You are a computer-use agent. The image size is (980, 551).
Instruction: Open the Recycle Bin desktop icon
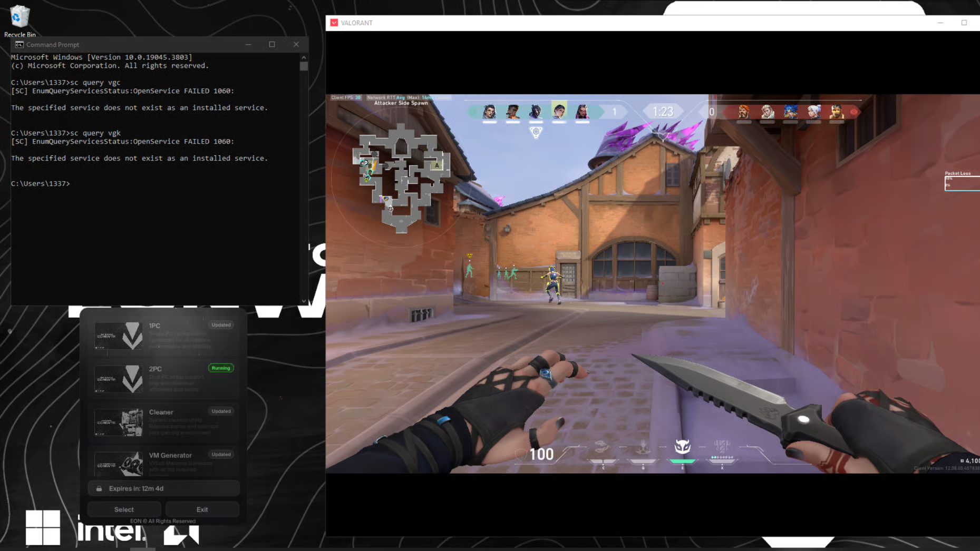[x=20, y=20]
